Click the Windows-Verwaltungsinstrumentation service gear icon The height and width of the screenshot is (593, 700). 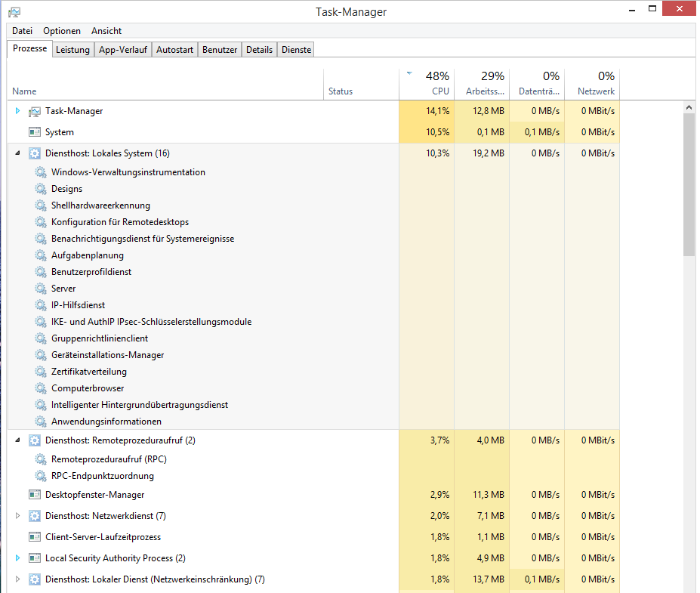point(41,172)
